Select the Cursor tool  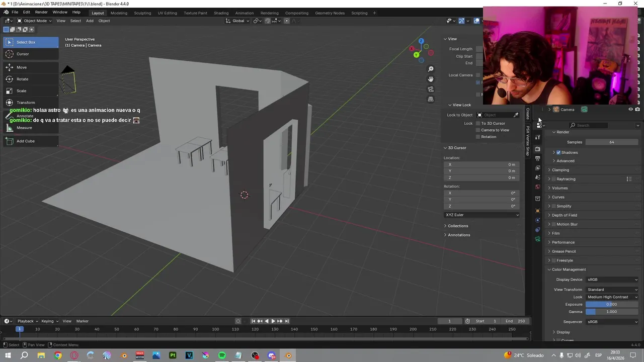pos(31,54)
